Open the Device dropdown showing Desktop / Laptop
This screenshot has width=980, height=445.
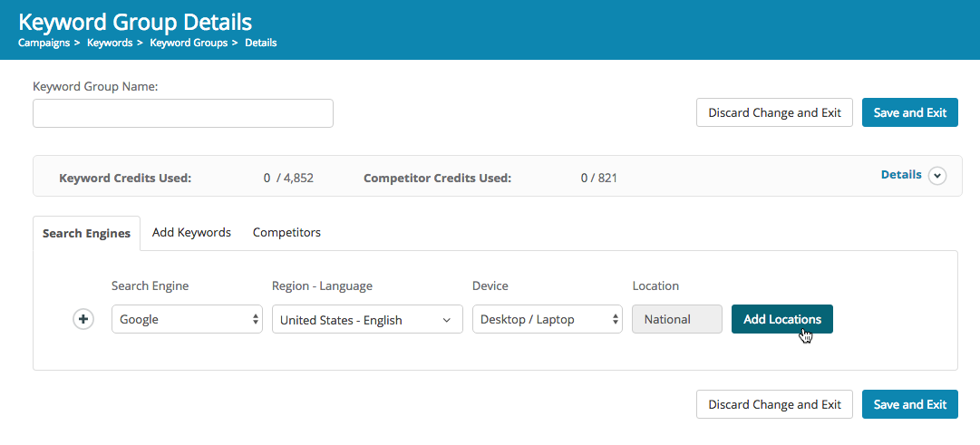click(x=548, y=319)
